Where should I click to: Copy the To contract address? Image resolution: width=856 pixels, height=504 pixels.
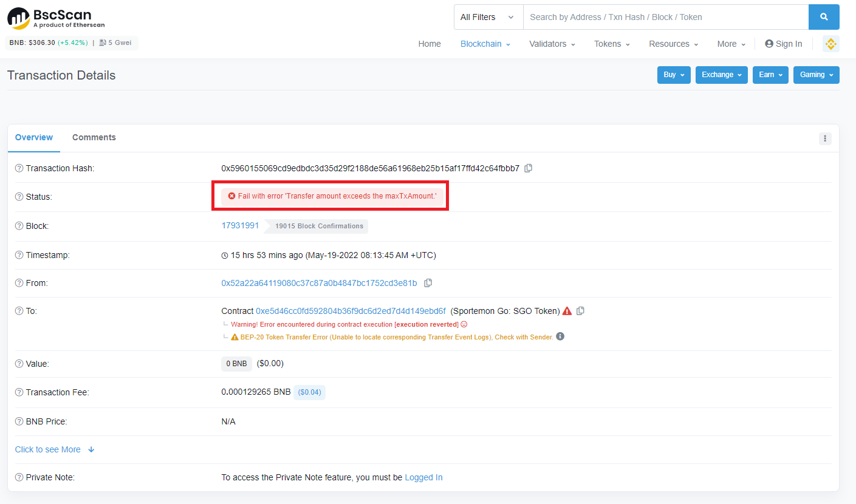(x=580, y=311)
